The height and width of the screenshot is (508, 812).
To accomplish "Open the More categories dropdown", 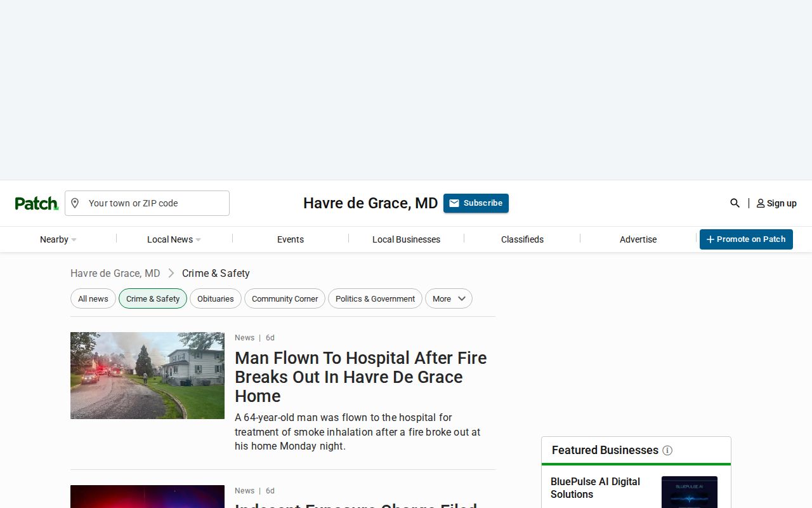I will click(449, 299).
